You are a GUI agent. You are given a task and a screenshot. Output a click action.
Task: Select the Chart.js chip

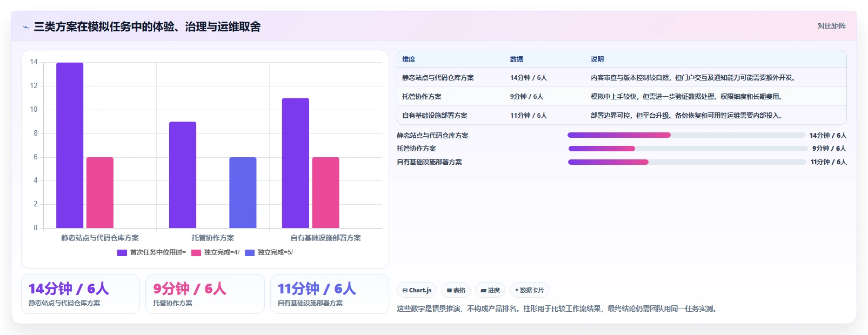tap(417, 290)
